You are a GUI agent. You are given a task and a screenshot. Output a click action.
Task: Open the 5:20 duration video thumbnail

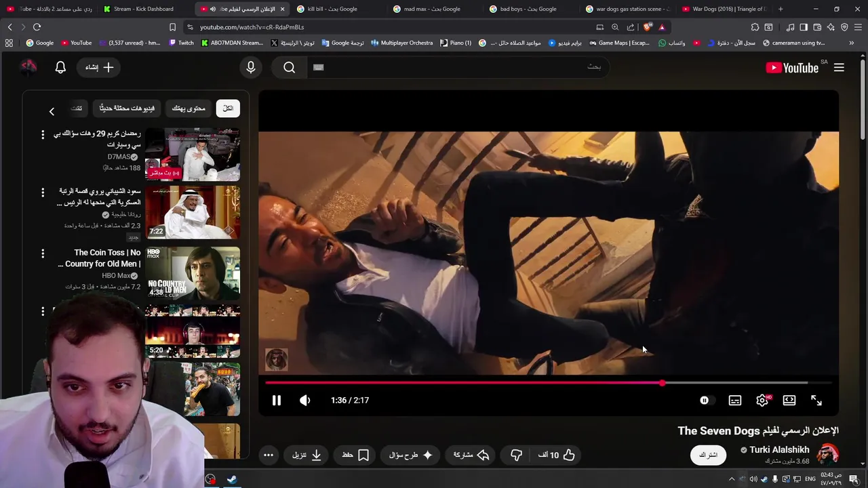coord(192,331)
